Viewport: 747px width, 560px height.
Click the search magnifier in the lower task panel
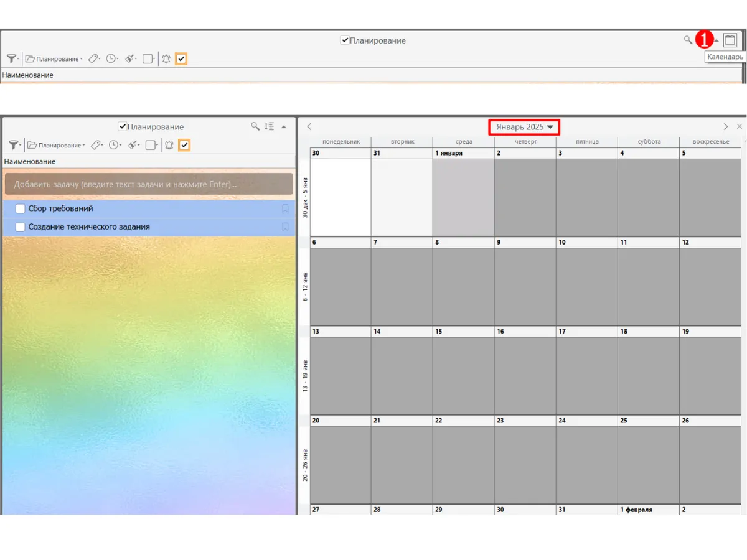coord(255,126)
